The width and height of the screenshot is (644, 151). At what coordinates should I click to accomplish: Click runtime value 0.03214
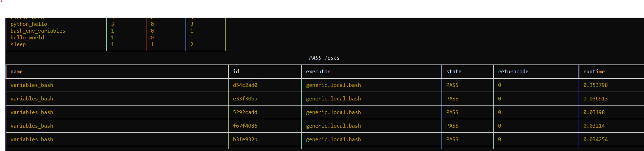594,126
